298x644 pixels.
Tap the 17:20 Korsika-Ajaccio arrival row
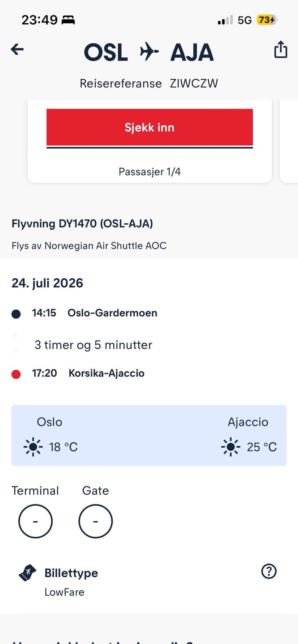click(78, 373)
